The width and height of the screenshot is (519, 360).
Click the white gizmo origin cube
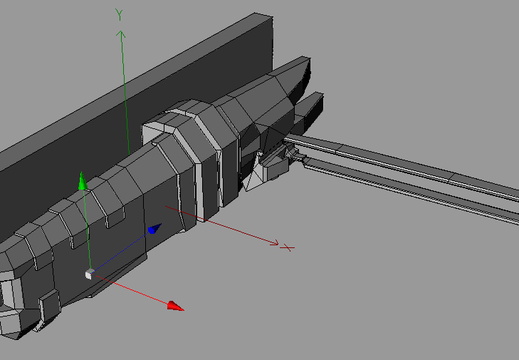(x=89, y=275)
